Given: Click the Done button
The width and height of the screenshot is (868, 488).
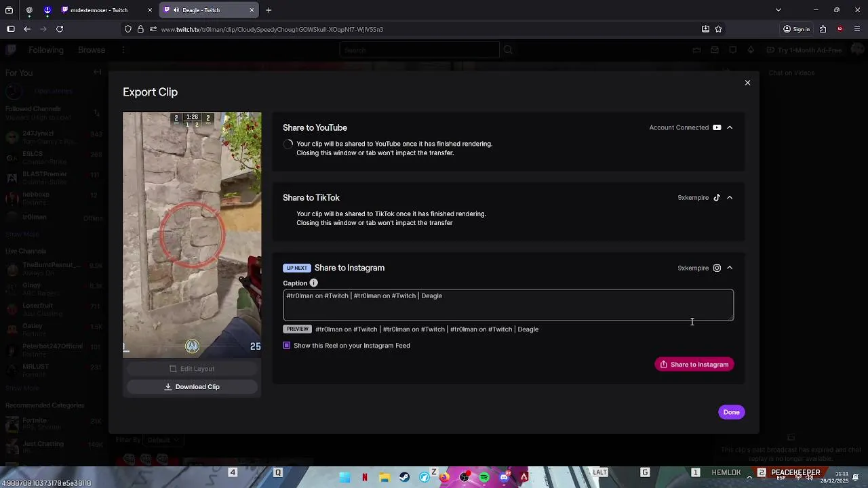Looking at the screenshot, I should coord(731,412).
